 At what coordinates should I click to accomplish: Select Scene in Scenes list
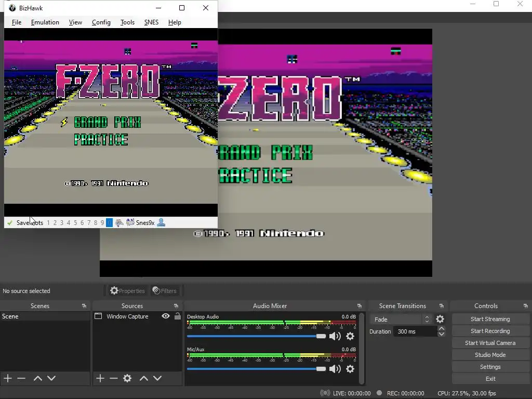[x=45, y=316]
